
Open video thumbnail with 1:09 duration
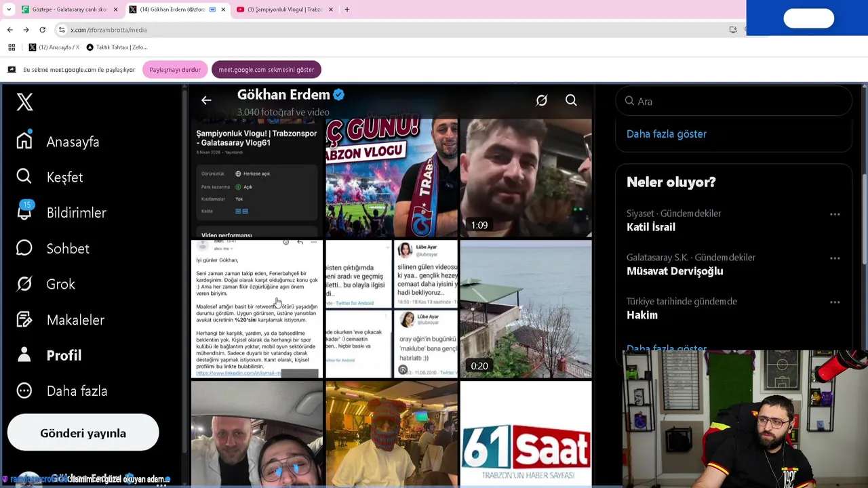coord(526,178)
